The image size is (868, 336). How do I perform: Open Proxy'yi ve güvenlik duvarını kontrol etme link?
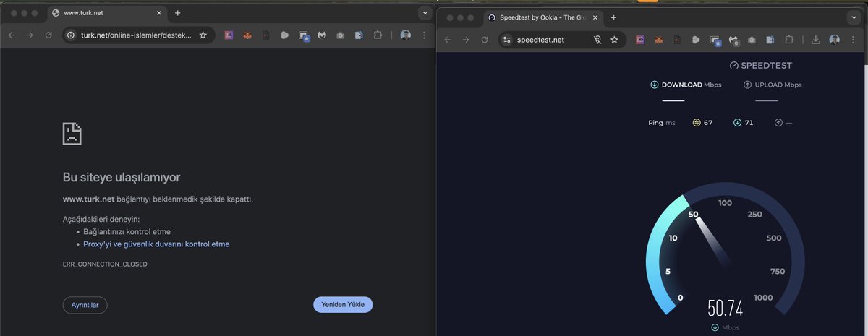(156, 244)
